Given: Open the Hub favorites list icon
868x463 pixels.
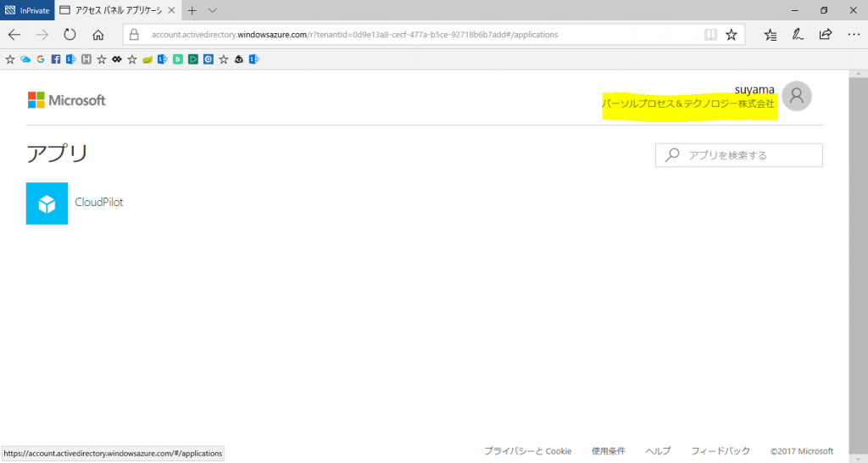Looking at the screenshot, I should point(770,34).
